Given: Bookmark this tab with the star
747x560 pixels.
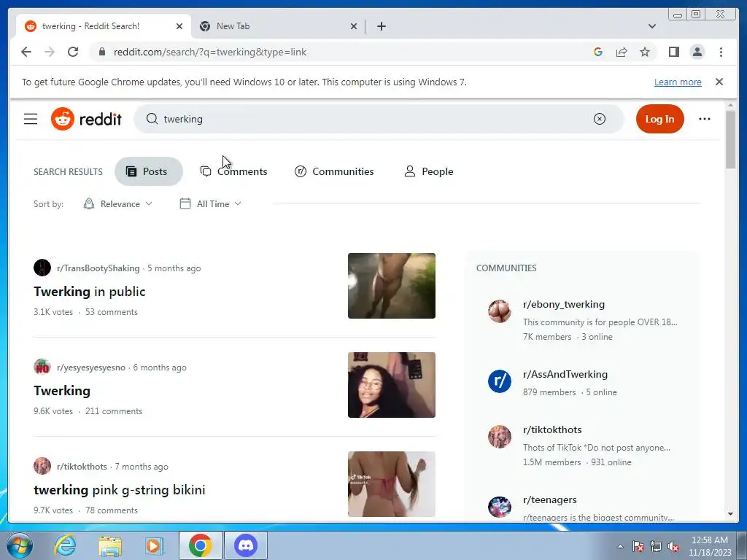Looking at the screenshot, I should [645, 52].
